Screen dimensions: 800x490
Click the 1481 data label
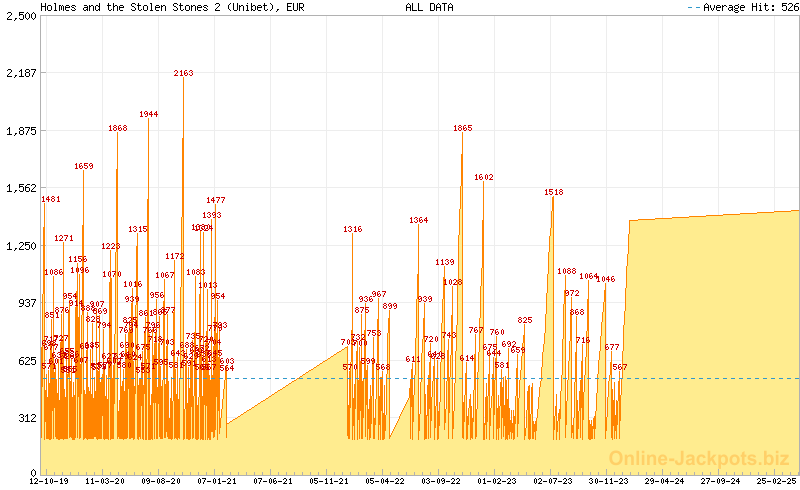coord(51,199)
